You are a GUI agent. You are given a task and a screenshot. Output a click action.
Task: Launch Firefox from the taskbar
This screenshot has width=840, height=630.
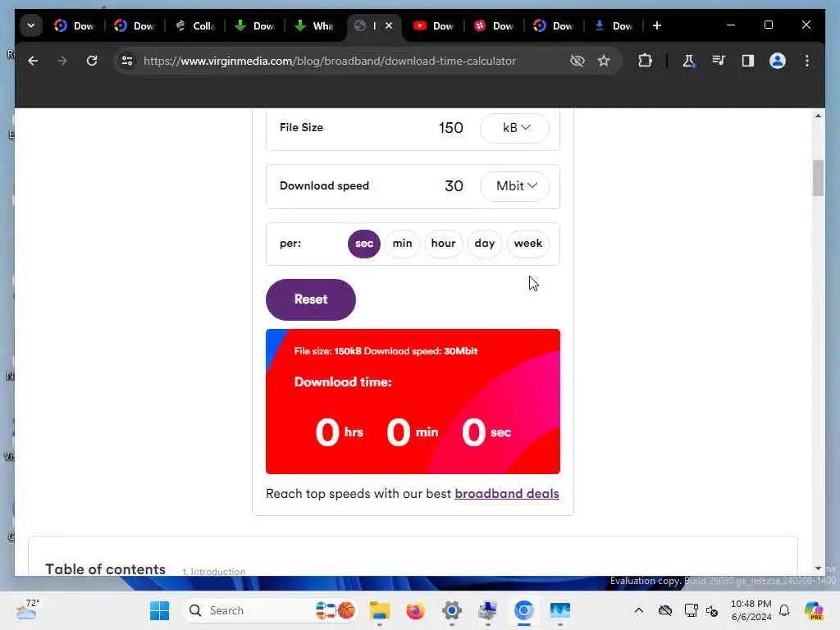415,610
